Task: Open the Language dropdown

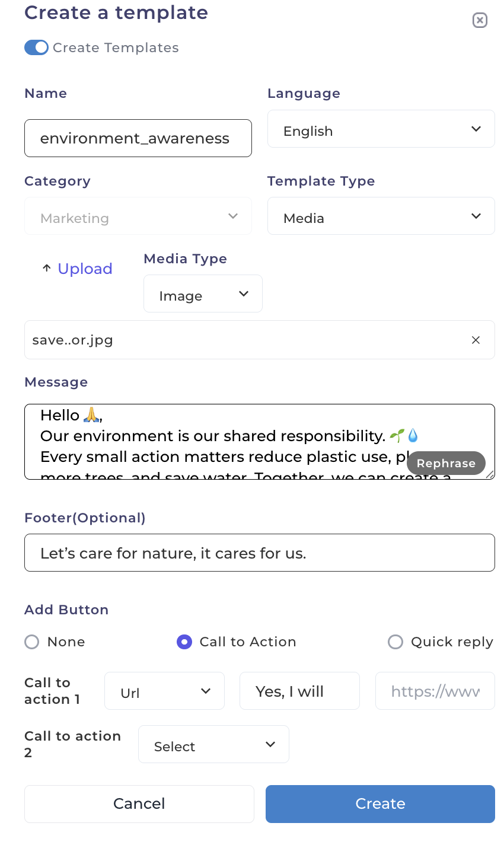Action: (x=381, y=129)
